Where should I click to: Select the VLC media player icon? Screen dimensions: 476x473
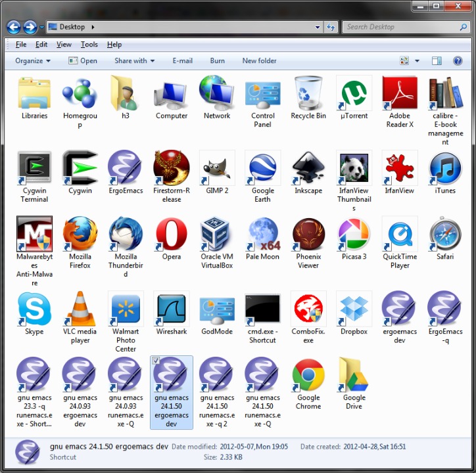point(80,309)
